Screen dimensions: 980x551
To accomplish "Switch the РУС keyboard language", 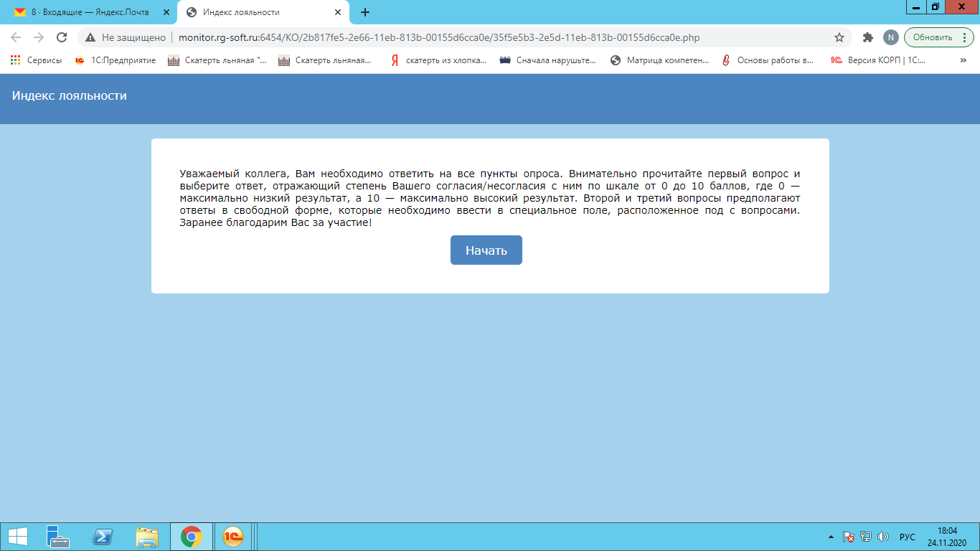I will (908, 537).
